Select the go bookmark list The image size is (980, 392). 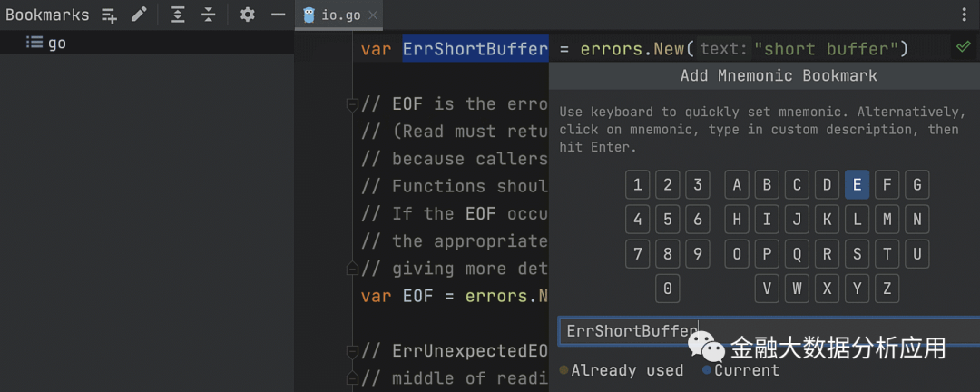pyautogui.click(x=56, y=43)
